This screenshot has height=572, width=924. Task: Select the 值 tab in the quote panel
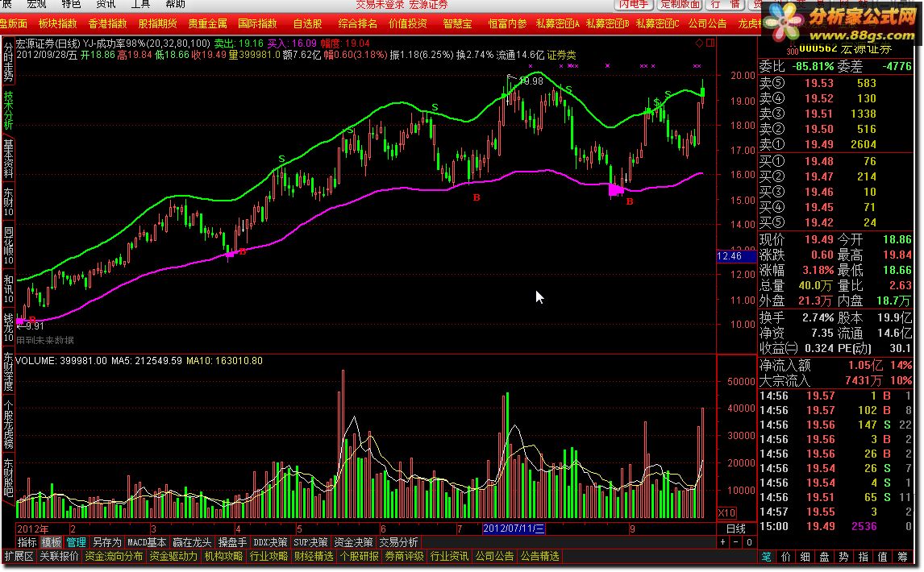883,557
